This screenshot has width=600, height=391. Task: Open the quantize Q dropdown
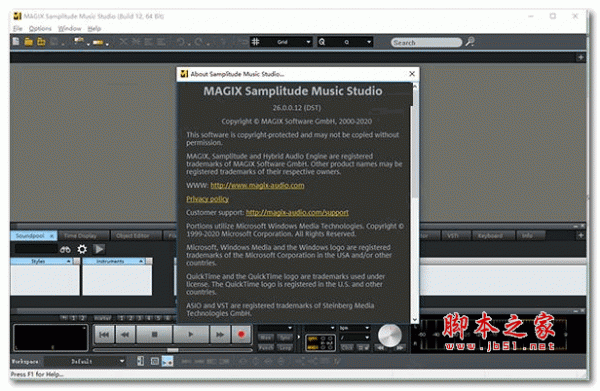coord(369,42)
